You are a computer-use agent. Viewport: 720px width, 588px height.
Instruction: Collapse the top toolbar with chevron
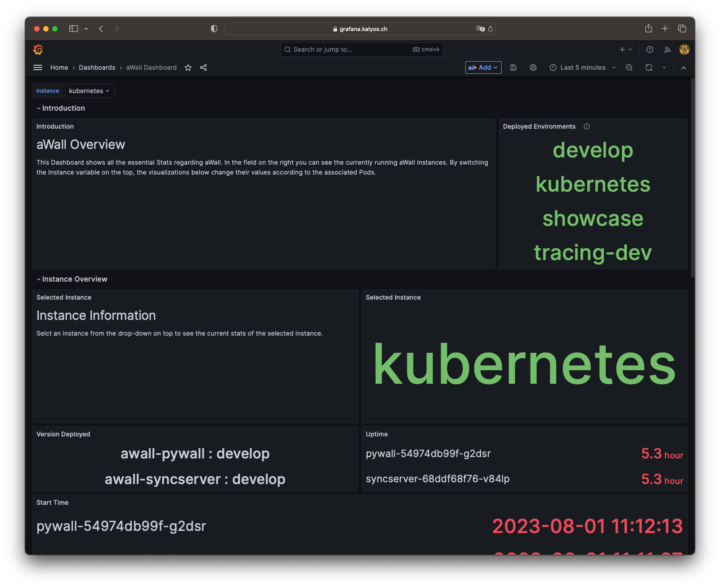684,67
